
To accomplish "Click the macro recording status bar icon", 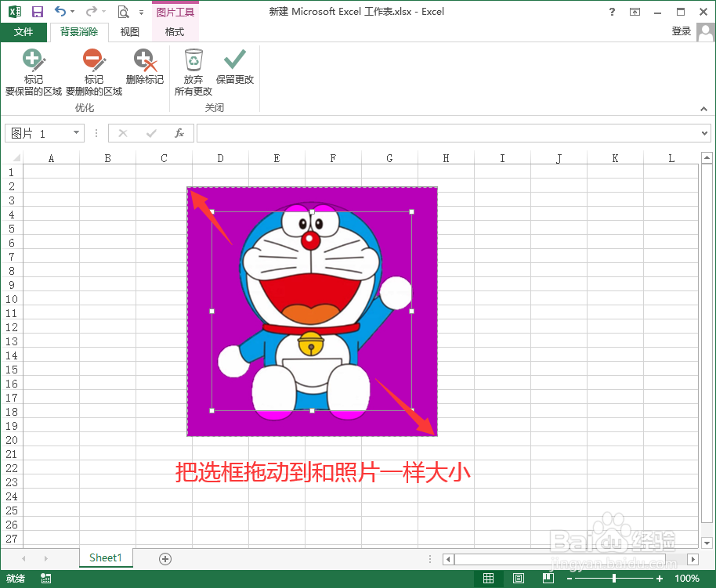I will coord(45,579).
